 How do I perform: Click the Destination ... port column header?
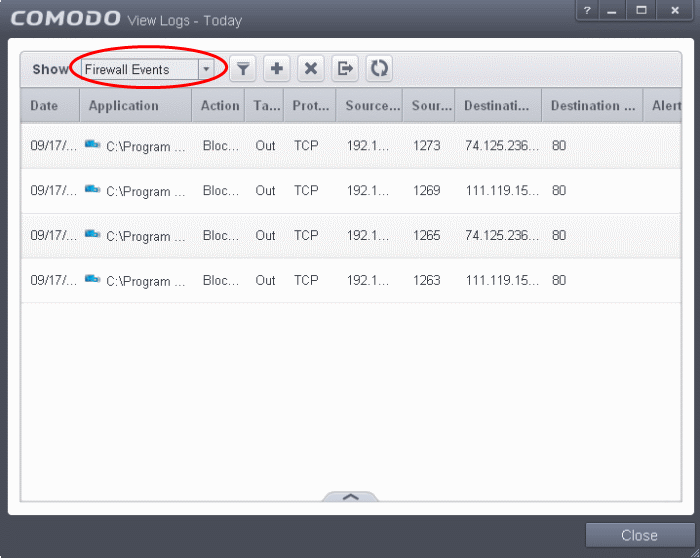[x=592, y=106]
